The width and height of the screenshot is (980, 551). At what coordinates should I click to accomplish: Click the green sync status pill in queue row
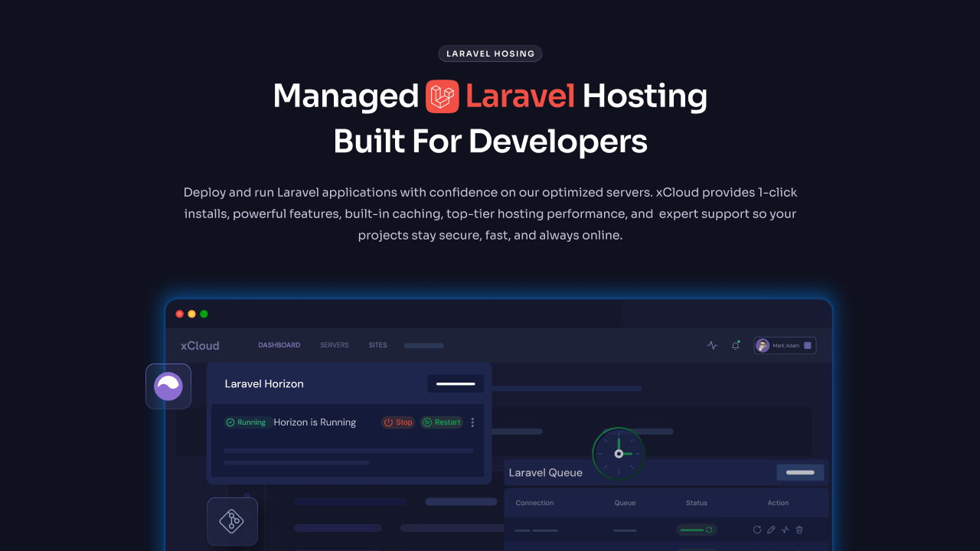coord(697,530)
